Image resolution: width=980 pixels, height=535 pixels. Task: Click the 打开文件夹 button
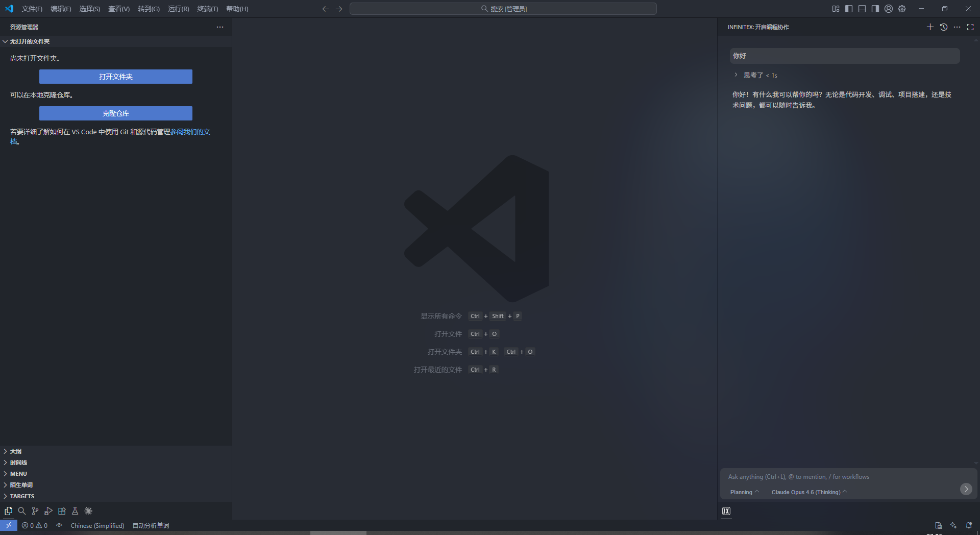pos(116,77)
